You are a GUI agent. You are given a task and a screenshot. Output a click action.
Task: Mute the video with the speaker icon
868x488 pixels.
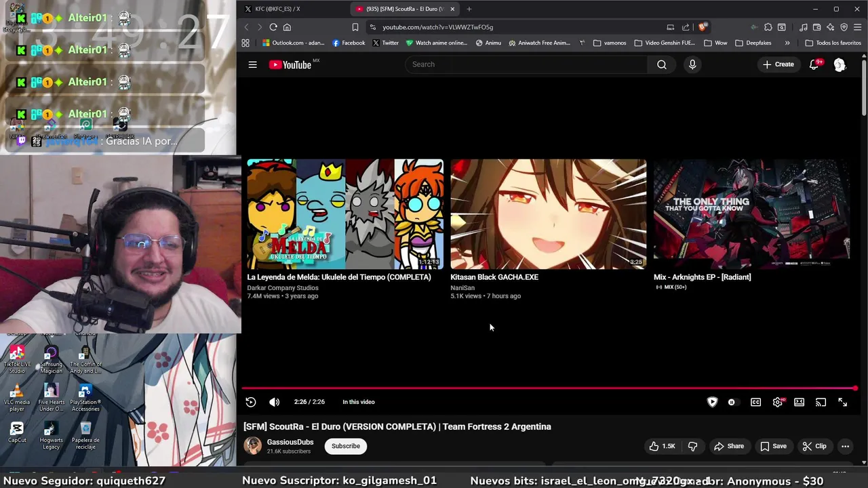(275, 402)
